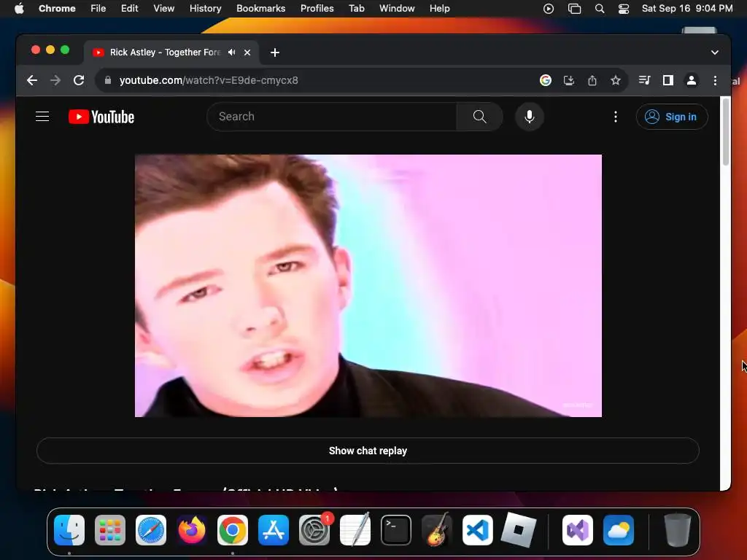Focus the YouTube Search input field
The height and width of the screenshot is (560, 747).
(332, 117)
